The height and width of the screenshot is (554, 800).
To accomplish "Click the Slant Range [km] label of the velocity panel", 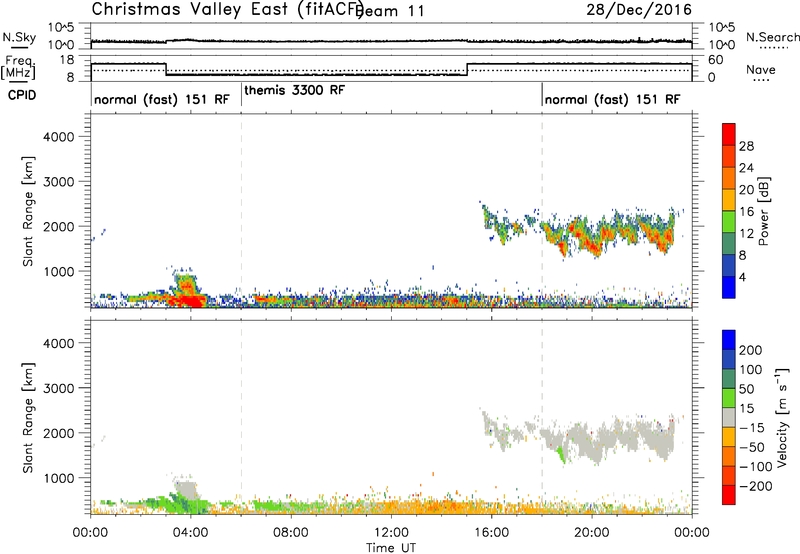I will click(28, 417).
